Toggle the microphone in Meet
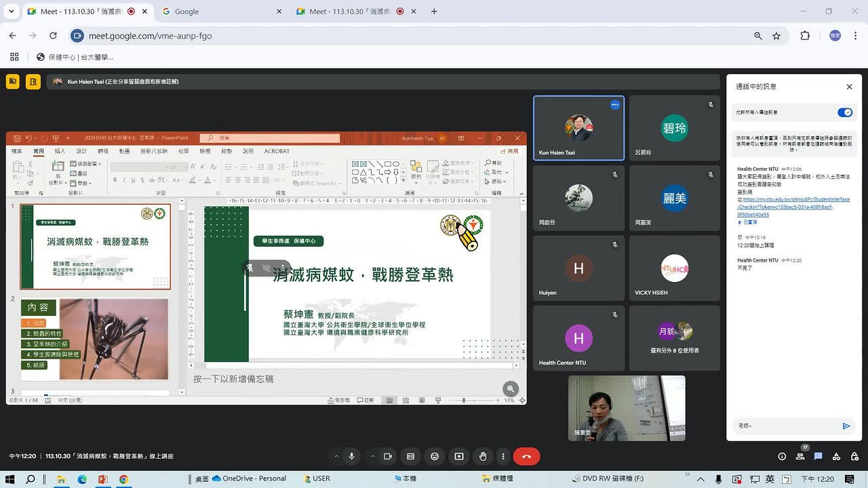 click(351, 456)
